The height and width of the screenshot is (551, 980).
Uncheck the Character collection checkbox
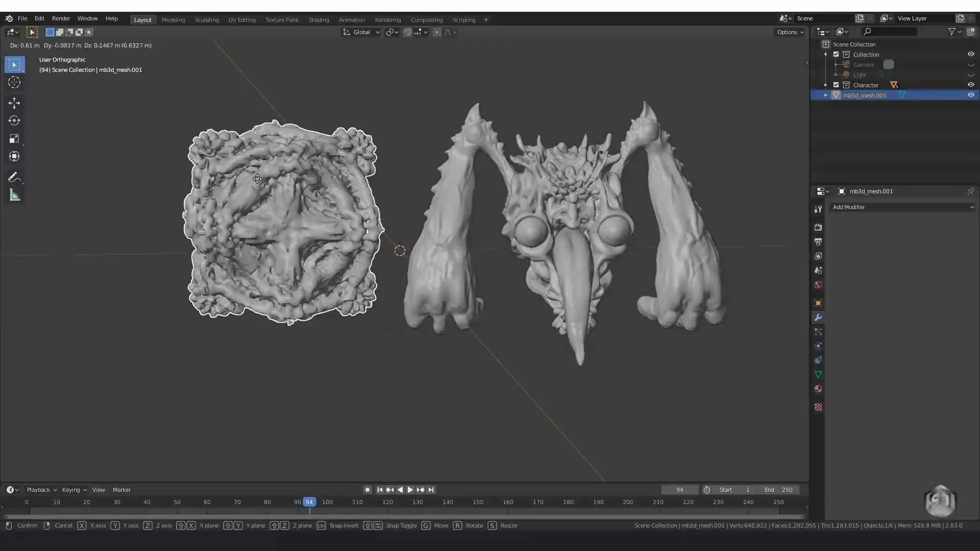click(x=836, y=85)
